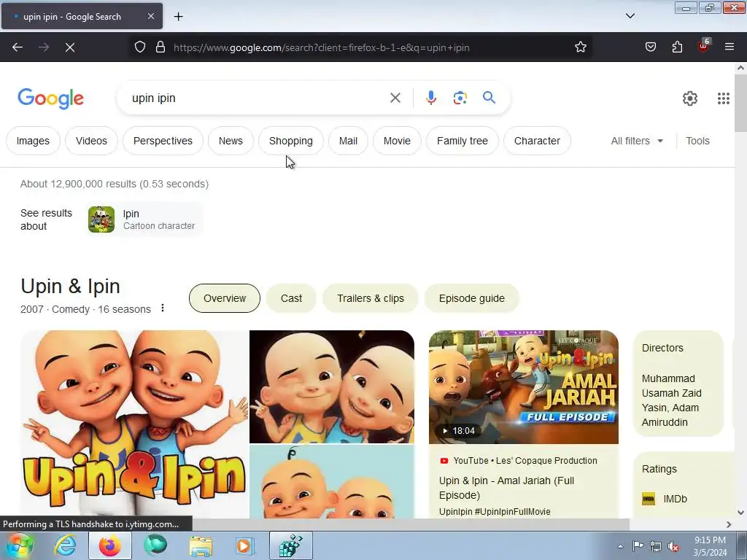
Task: Start voice search microphone
Action: click(x=430, y=98)
